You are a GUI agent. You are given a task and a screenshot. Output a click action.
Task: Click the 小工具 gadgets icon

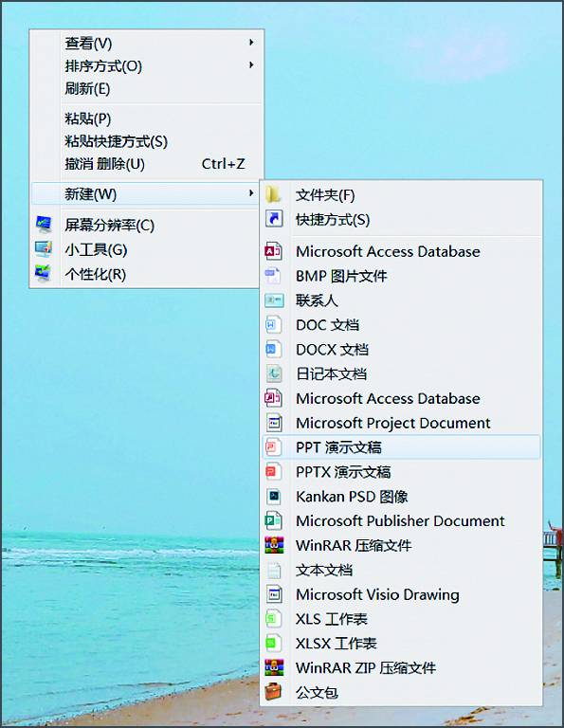tap(45, 249)
